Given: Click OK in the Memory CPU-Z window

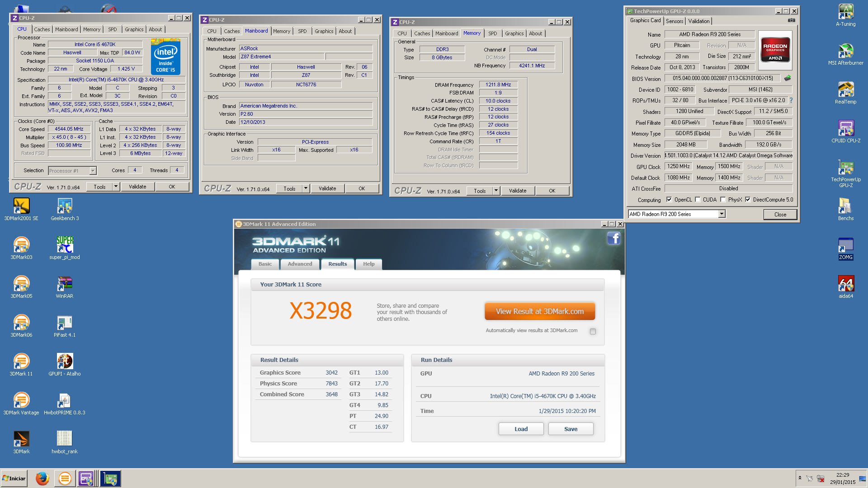Looking at the screenshot, I should 552,191.
